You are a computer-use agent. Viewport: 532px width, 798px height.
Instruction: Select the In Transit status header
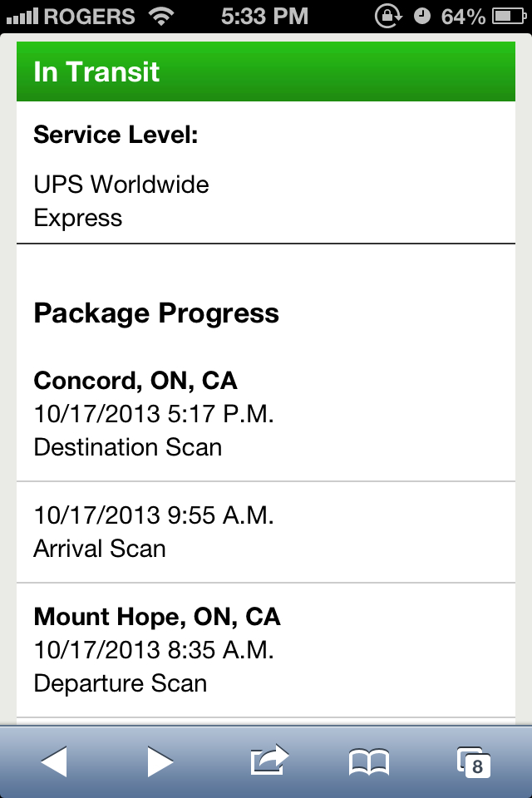click(266, 71)
